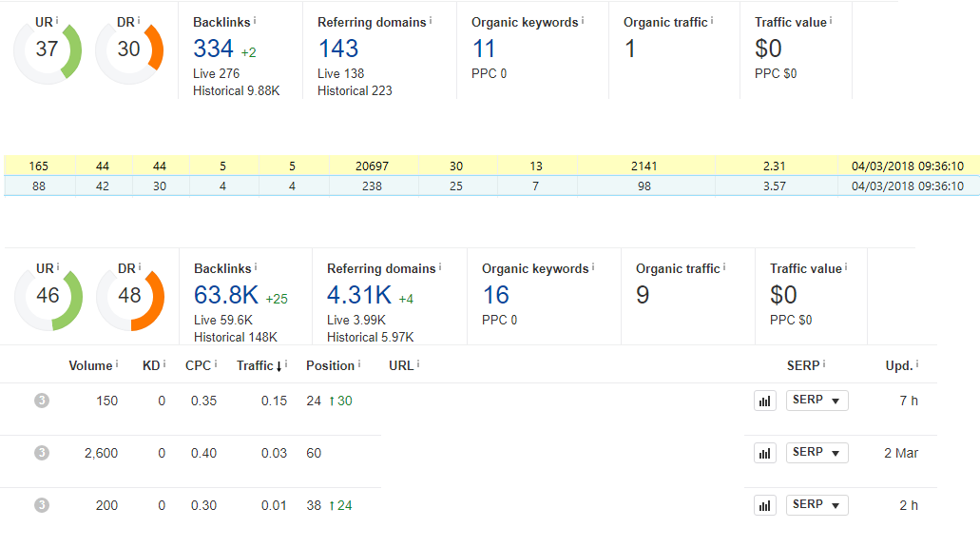Click the DR 30 orange gauge

click(x=129, y=49)
